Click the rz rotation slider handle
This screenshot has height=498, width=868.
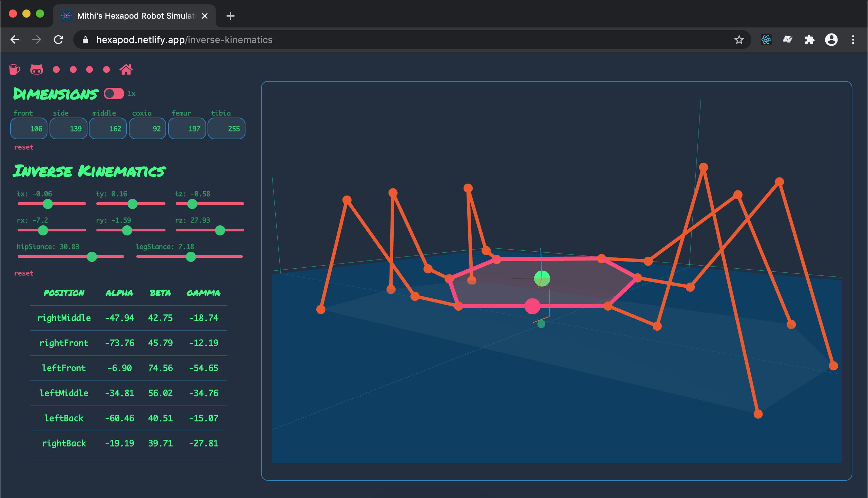tap(220, 230)
